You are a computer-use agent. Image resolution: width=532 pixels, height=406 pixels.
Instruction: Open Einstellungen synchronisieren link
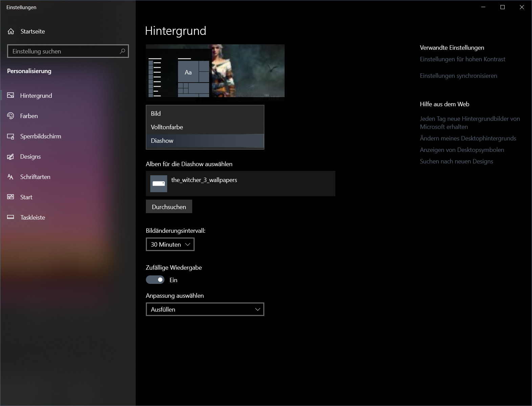pos(459,76)
